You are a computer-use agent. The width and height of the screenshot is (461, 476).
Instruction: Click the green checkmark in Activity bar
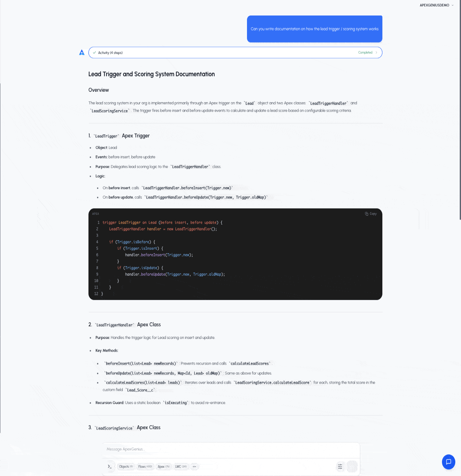point(94,53)
